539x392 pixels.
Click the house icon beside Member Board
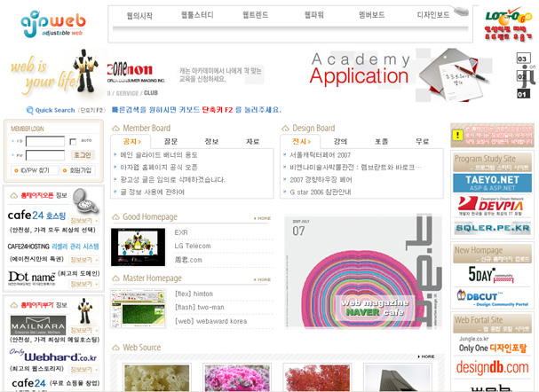(x=115, y=129)
